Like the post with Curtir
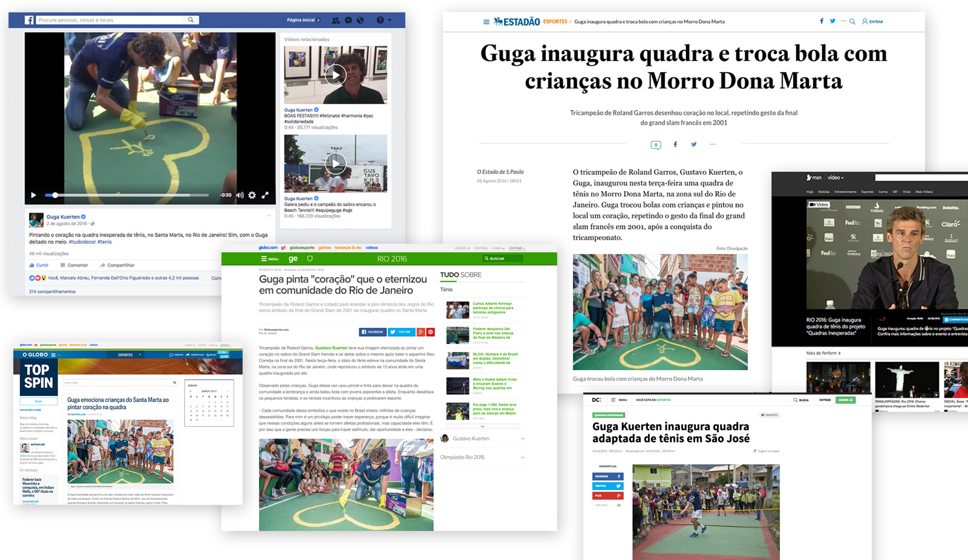 click(x=39, y=265)
